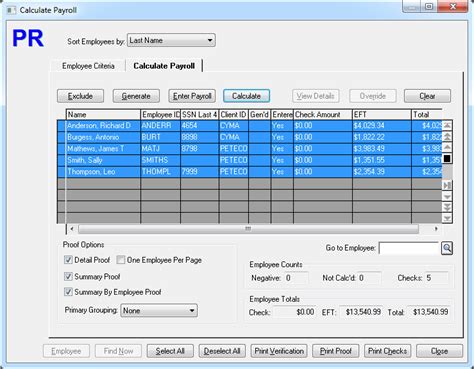Click EFT amount $4,029.34 cell
Image resolution: width=474 pixels, height=369 pixels.
382,126
